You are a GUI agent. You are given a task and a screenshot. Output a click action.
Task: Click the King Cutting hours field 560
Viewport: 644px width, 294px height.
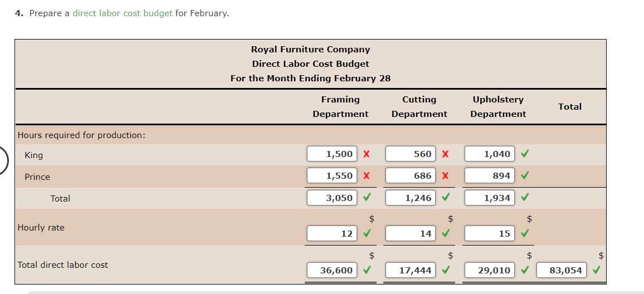[411, 154]
